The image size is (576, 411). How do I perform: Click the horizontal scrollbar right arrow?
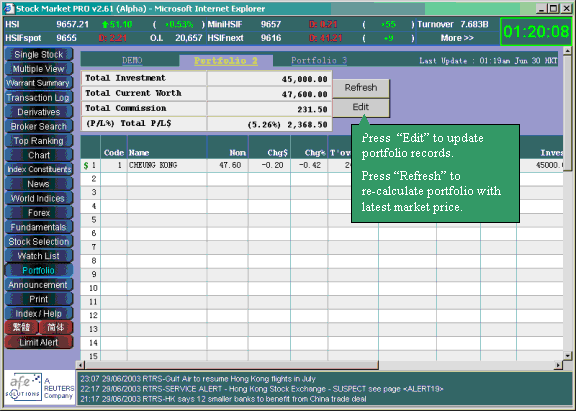point(558,365)
